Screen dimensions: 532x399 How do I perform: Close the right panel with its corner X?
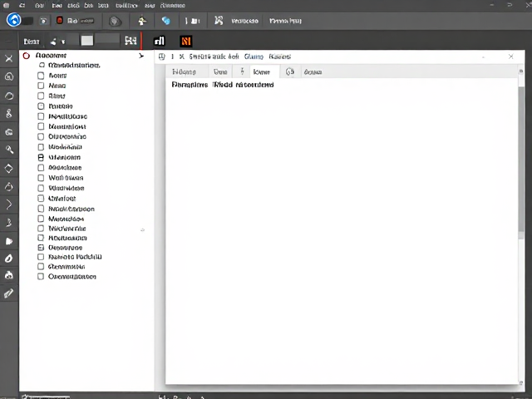(x=511, y=57)
